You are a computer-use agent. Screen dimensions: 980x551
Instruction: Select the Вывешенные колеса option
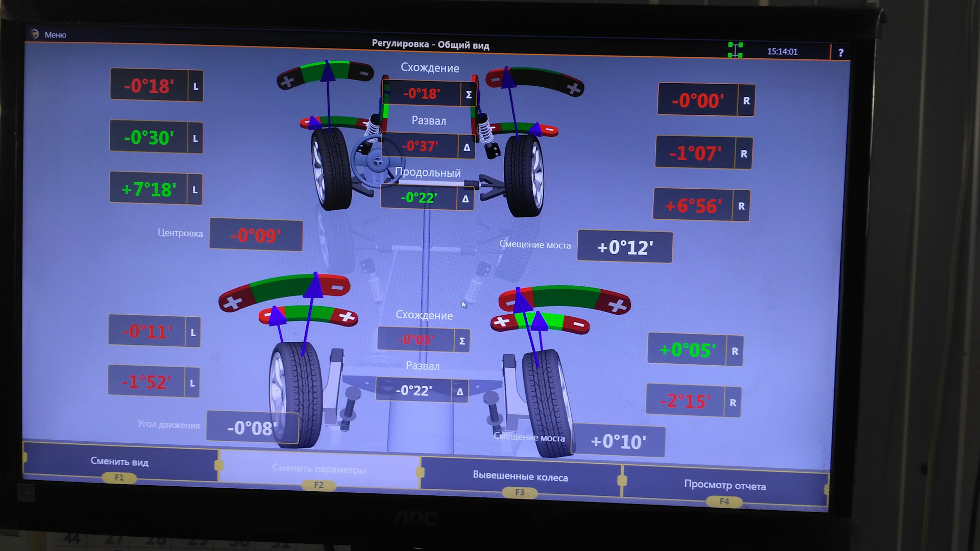(520, 478)
